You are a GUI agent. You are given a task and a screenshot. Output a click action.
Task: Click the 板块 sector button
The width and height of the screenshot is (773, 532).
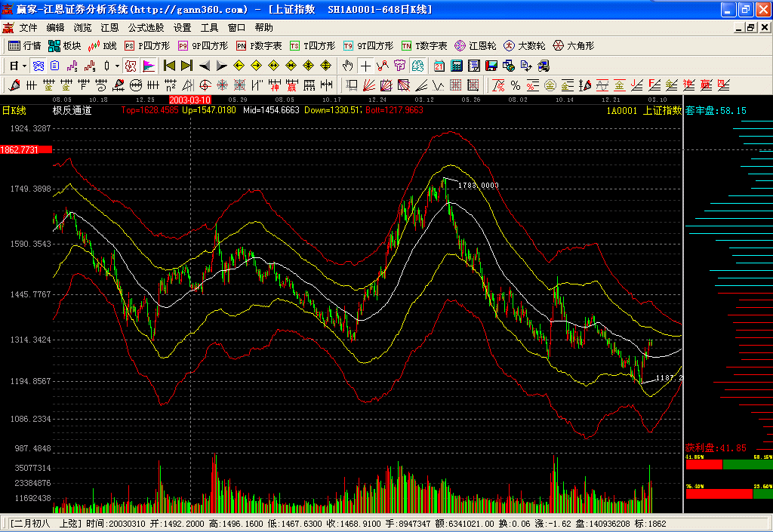click(x=64, y=46)
